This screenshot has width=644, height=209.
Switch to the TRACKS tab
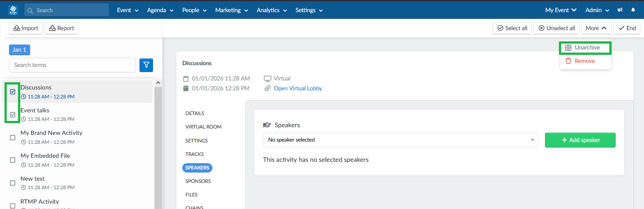[x=195, y=154]
